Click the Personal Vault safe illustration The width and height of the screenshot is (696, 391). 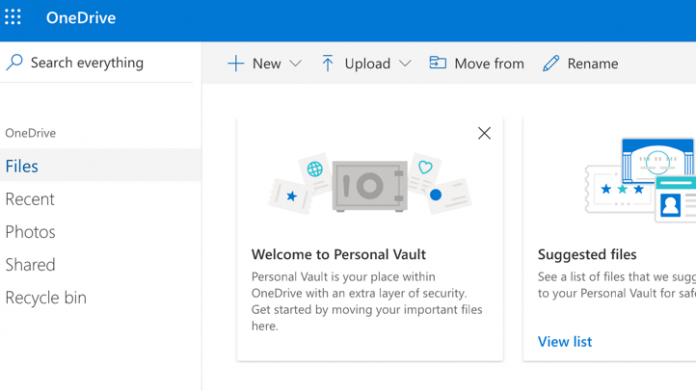369,185
